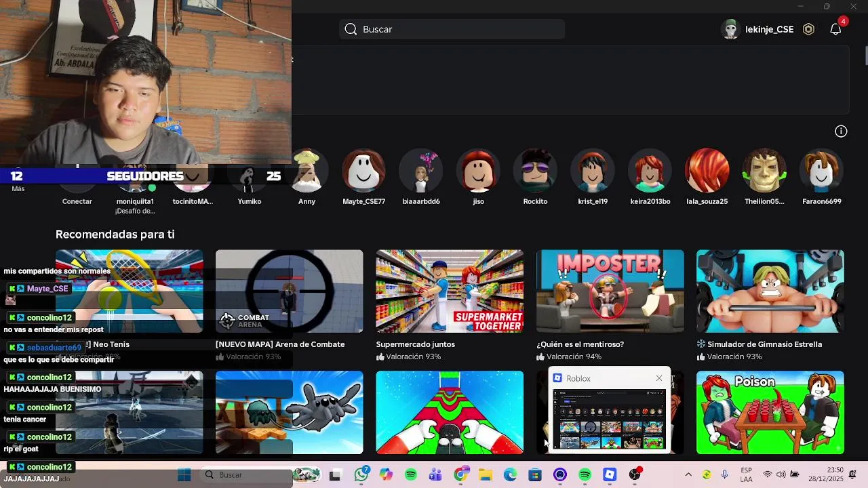This screenshot has width=868, height=488.
Task: Open friend Anny's avatar
Action: (307, 171)
